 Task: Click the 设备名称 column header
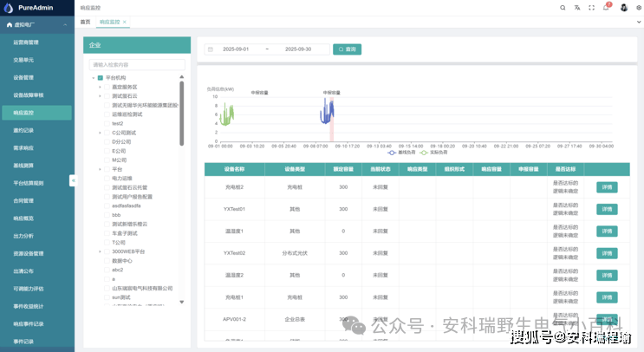[235, 169]
